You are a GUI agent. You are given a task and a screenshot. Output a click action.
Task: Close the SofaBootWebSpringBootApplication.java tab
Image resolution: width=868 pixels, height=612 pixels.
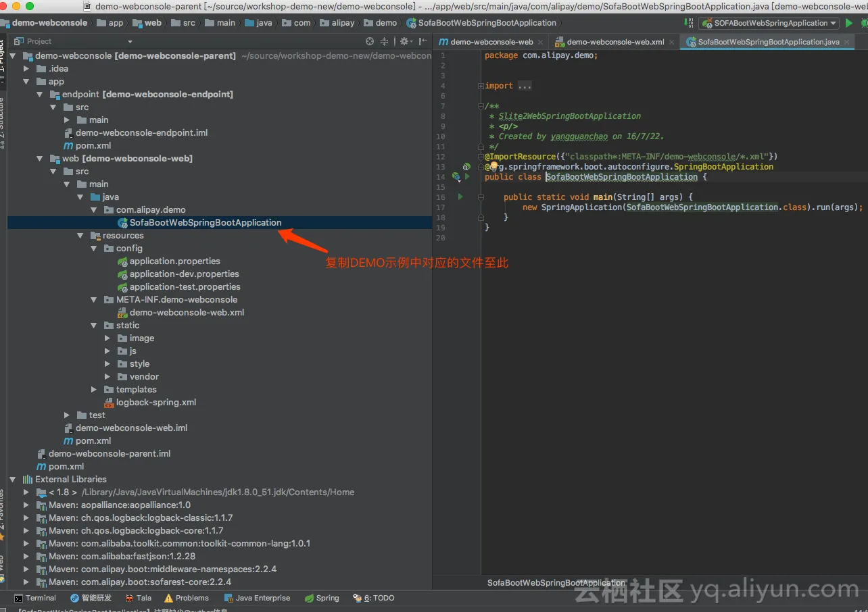(846, 42)
